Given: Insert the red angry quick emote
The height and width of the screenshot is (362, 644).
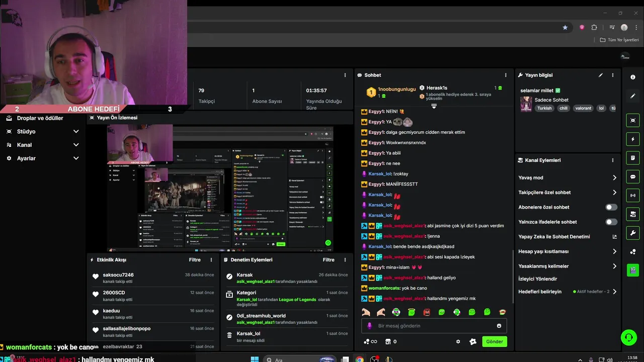Looking at the screenshot, I should click(x=427, y=312).
